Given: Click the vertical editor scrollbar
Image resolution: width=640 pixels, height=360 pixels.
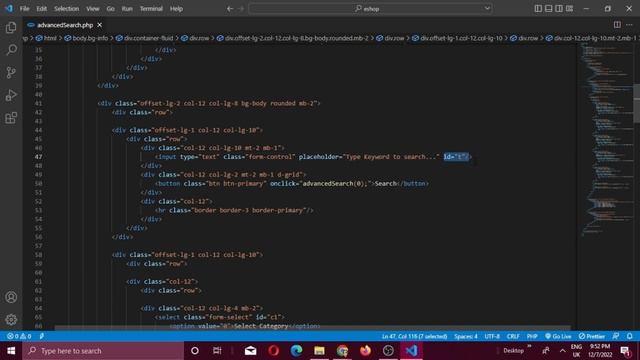Looking at the screenshot, I should coord(636,103).
